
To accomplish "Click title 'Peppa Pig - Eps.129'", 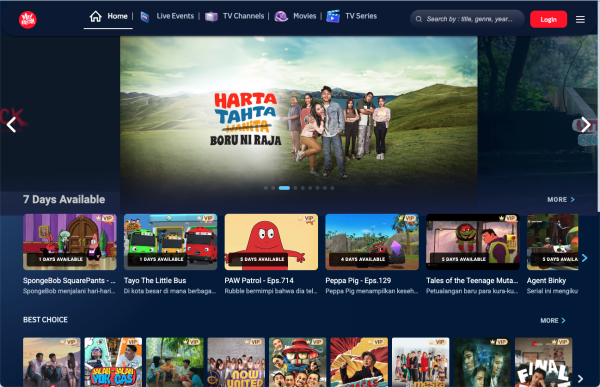I will [x=358, y=281].
